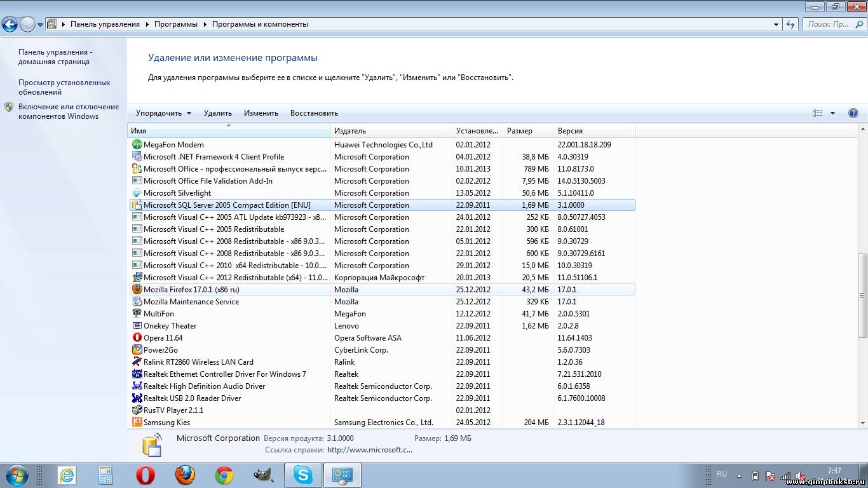Select Realtek Ethernet Controller Driver For Windows 7
The width and height of the screenshot is (868, 488).
[x=382, y=374]
